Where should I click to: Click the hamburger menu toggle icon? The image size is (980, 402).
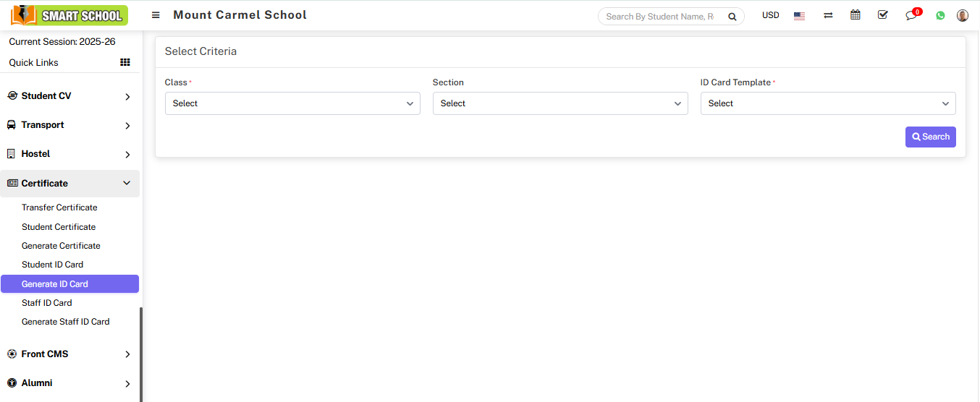point(156,15)
